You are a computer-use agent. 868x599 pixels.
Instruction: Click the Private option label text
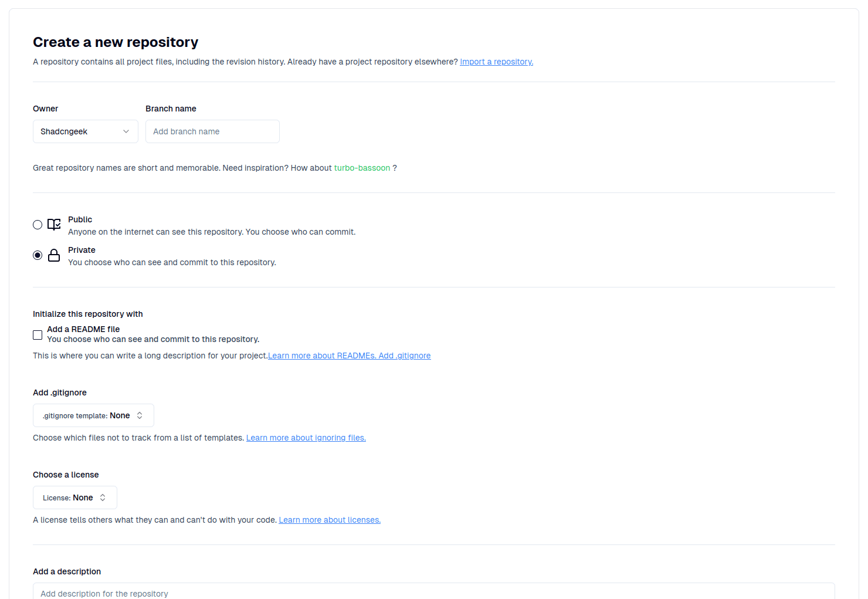point(82,250)
